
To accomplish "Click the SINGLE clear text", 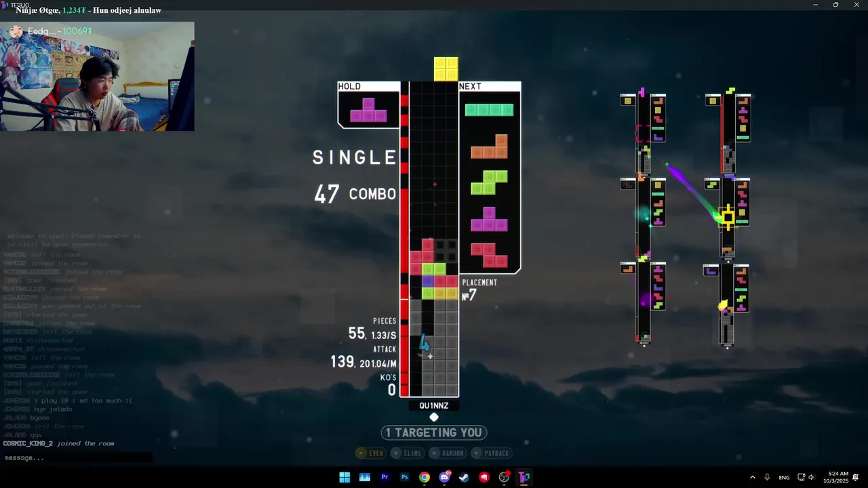I will 355,157.
